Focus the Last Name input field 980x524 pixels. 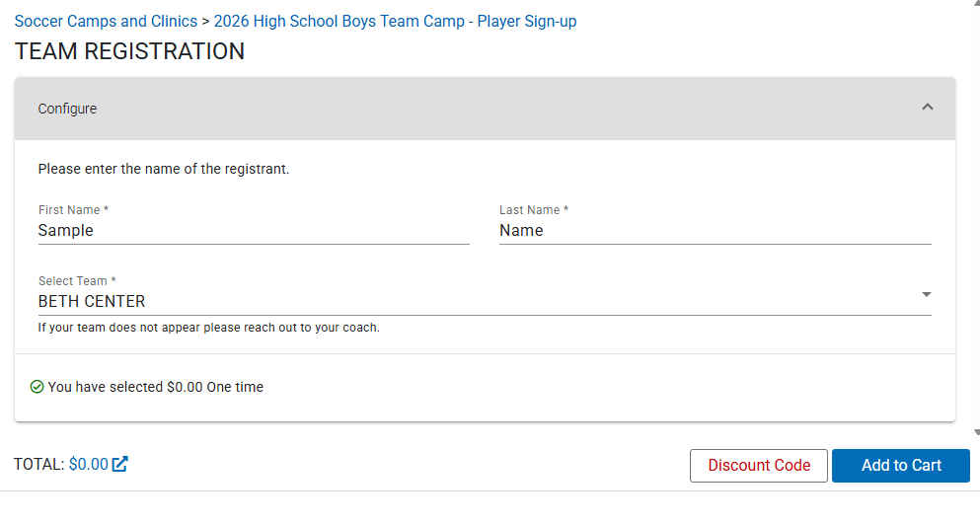(715, 231)
